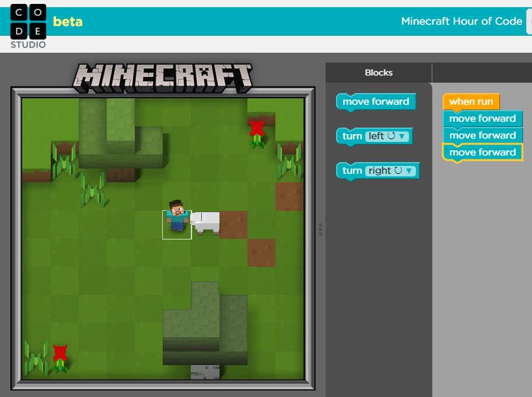Open the left direction dropdown arrow

point(402,136)
